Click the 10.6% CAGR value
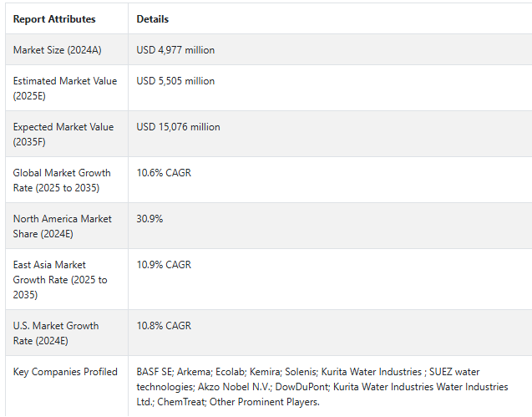 point(164,173)
